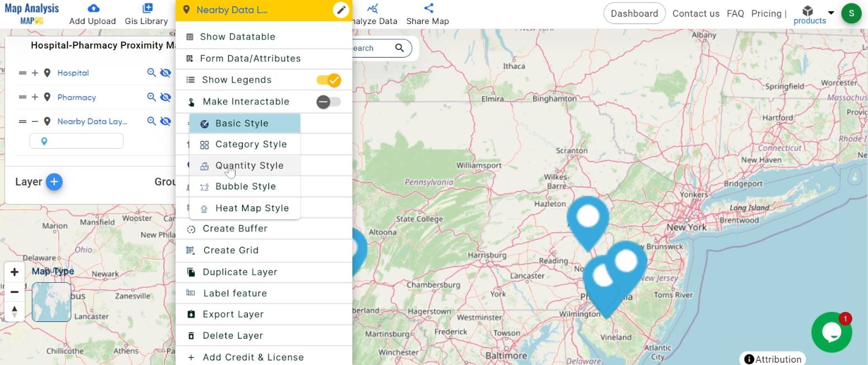
Task: Zoom to the Nearby Data Layer
Action: [x=151, y=121]
